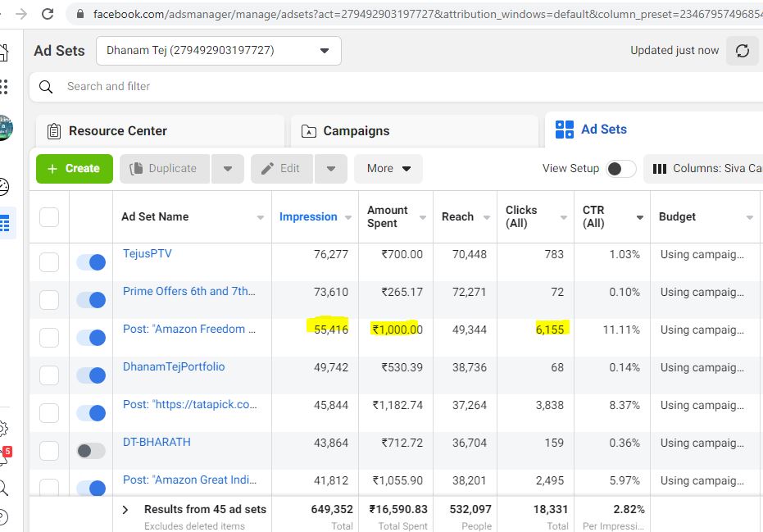Screen dimensions: 763x532
Task: Open the Post: "https://tatapick.co link
Action: pyautogui.click(x=190, y=404)
